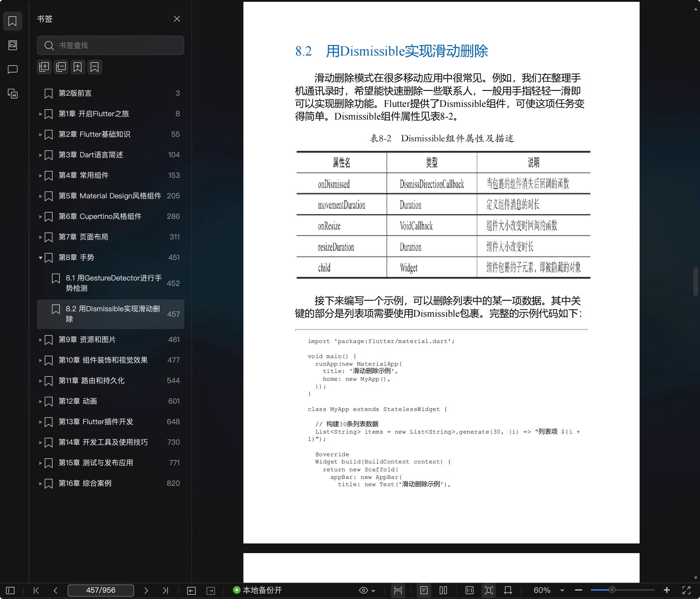700x599 pixels.
Task: Open the comments panel icon in sidebar
Action: (12, 70)
